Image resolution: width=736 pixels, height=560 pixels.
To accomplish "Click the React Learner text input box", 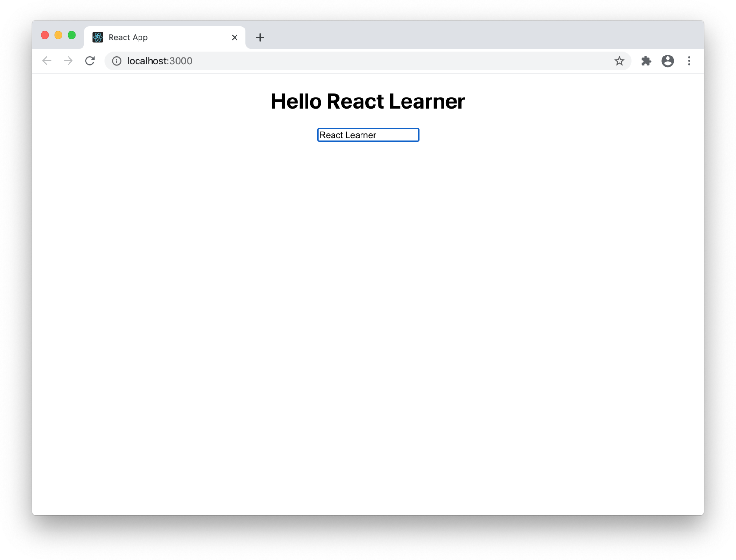I will coord(368,135).
